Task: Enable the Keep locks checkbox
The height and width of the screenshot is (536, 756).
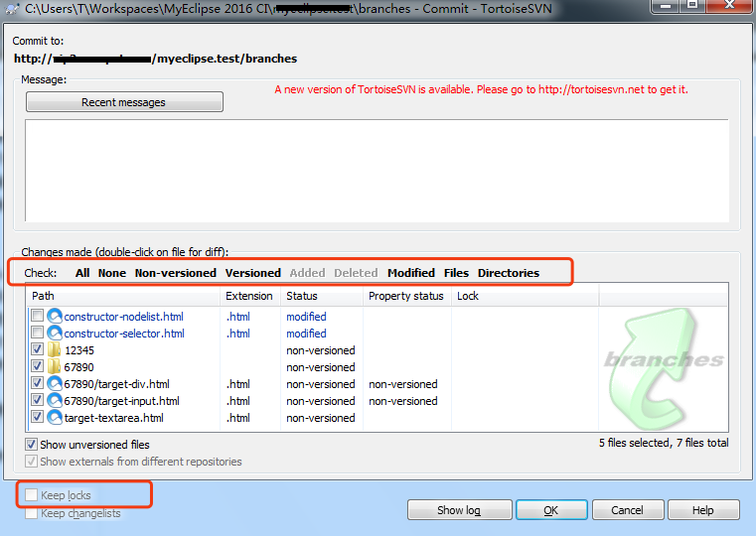Action: tap(32, 494)
